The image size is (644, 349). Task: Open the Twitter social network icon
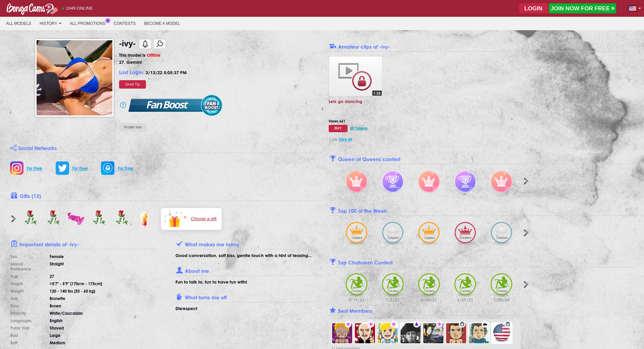click(62, 168)
